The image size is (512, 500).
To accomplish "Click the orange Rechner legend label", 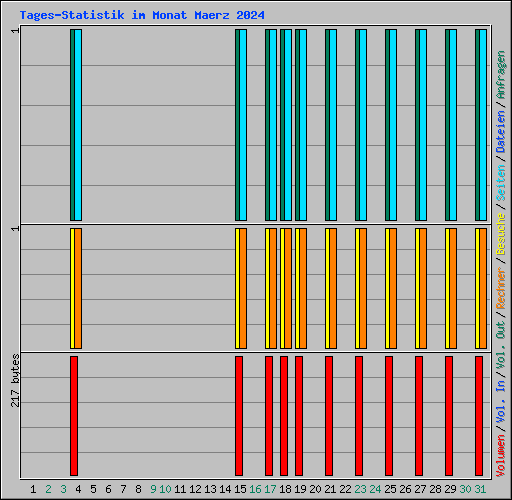I will [500, 288].
